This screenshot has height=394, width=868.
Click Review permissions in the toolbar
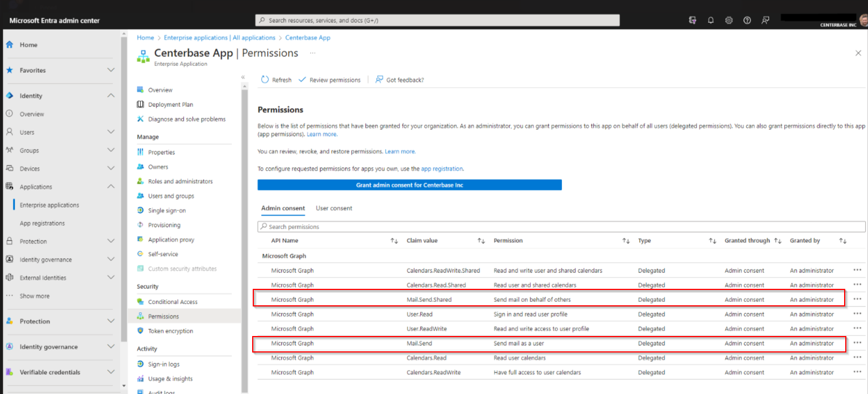point(330,80)
